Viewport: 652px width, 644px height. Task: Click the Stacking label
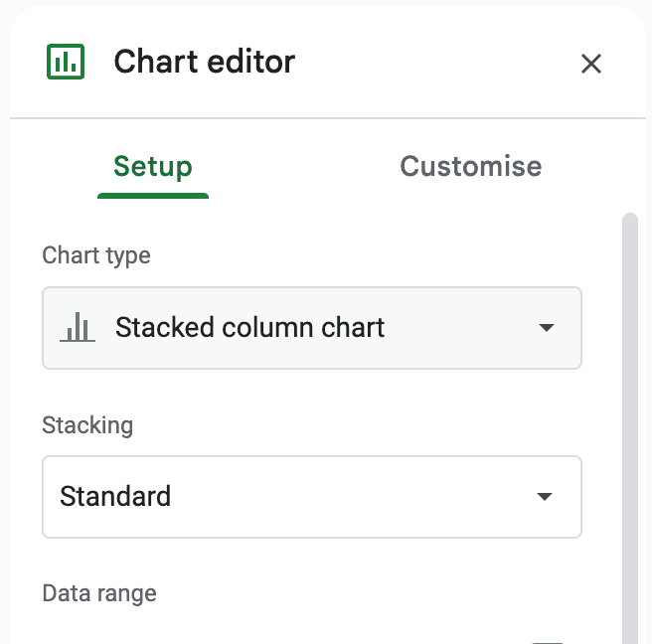coord(87,425)
